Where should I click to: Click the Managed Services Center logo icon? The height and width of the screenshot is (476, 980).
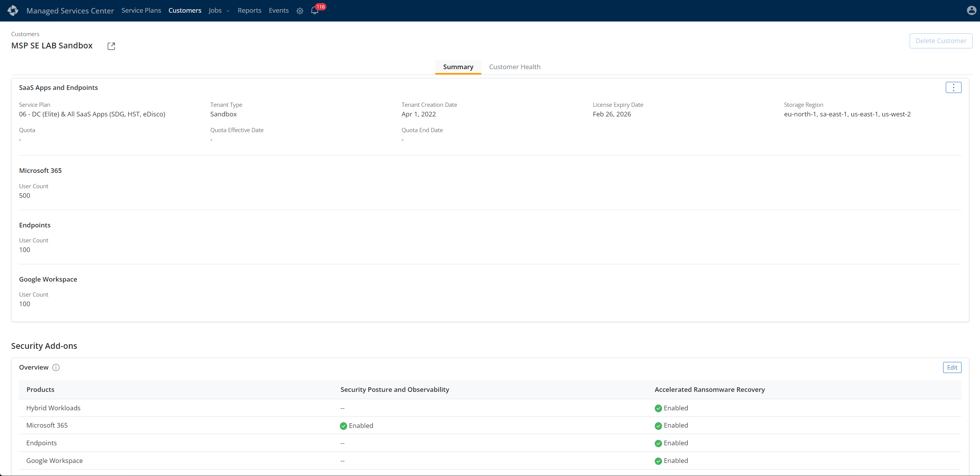click(x=13, y=10)
